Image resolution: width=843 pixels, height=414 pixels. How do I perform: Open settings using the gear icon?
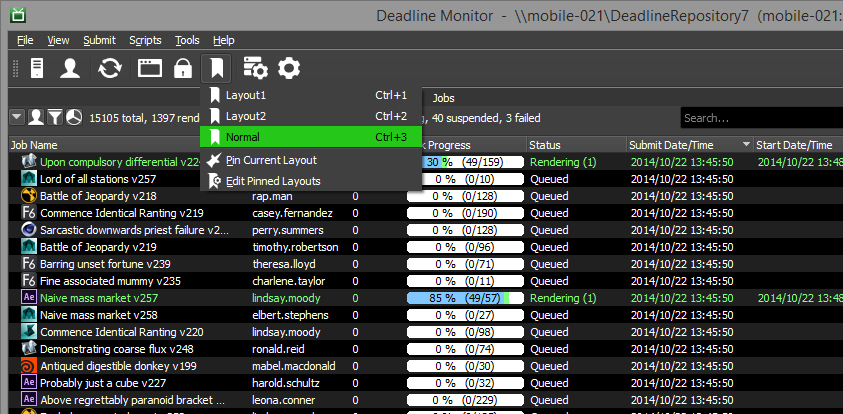coord(289,68)
